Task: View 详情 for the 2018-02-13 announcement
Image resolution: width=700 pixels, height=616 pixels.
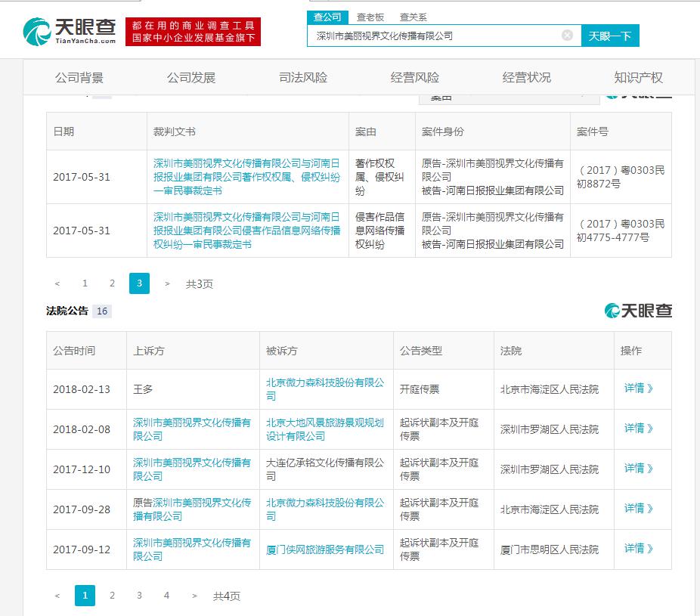Action: coord(639,388)
